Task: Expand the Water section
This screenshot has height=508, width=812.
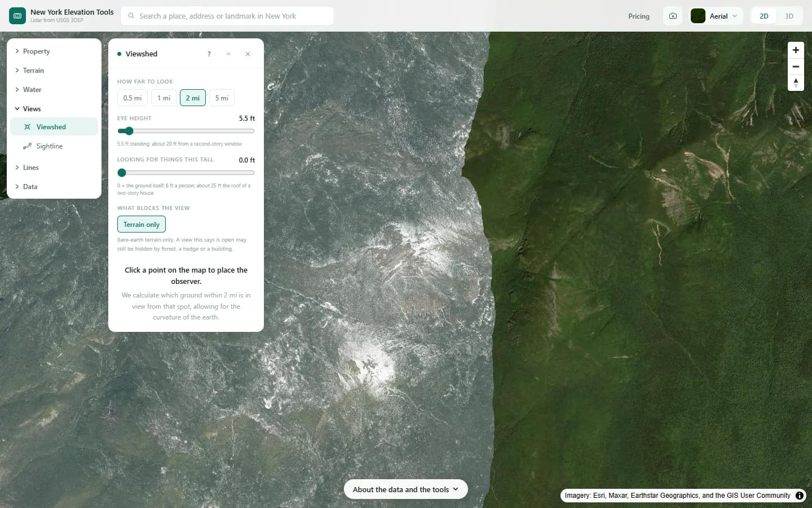Action: pos(54,90)
